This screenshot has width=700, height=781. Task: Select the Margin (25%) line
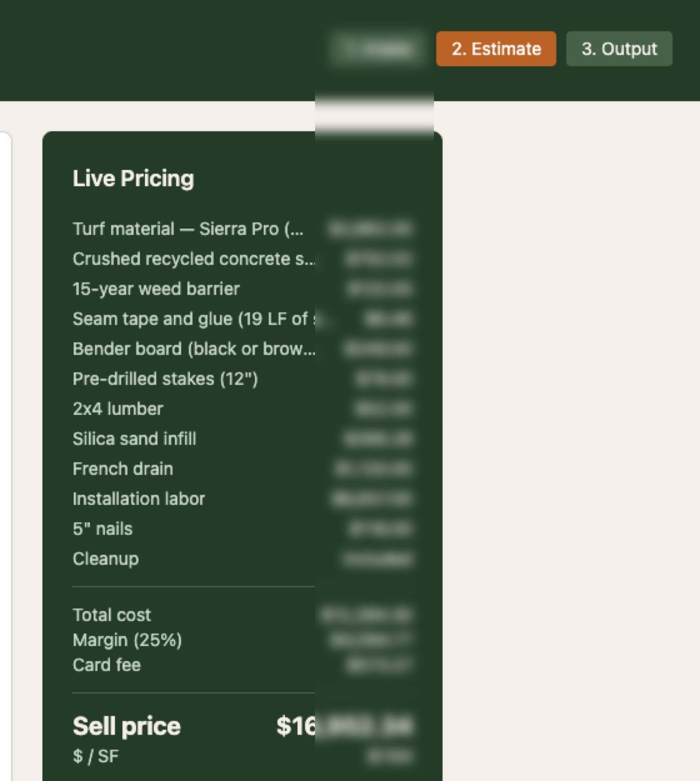(x=128, y=640)
